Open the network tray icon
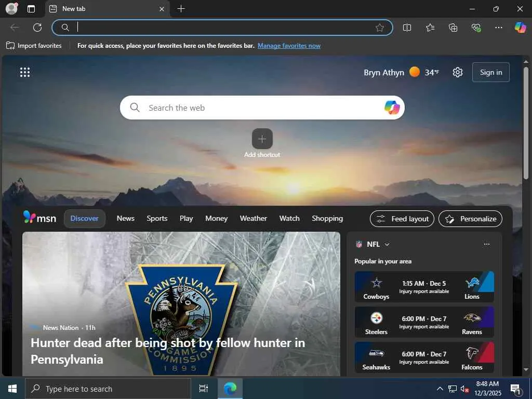Screen dimensions: 532x399 pyautogui.click(x=453, y=389)
